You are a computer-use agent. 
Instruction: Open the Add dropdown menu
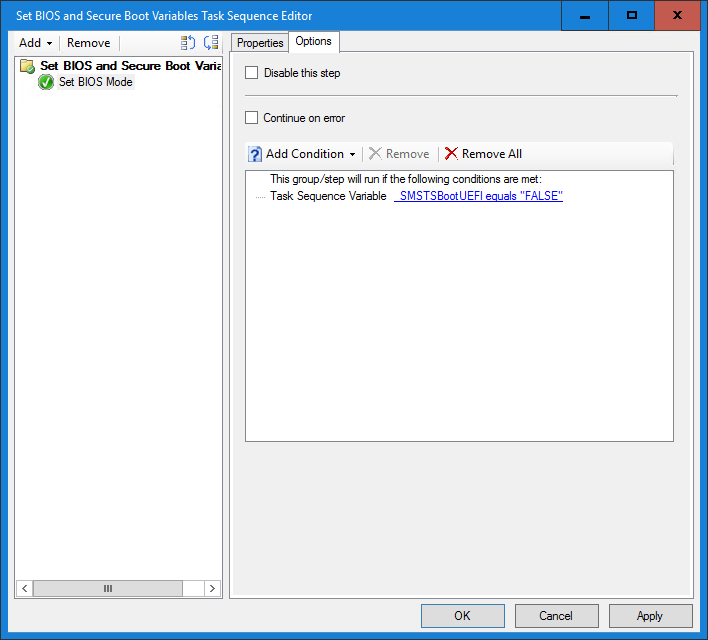(36, 43)
